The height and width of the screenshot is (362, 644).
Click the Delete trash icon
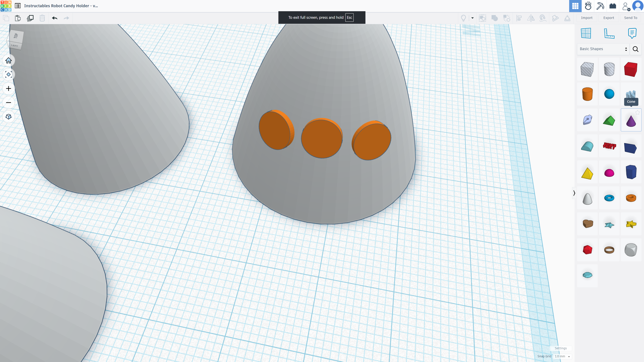click(42, 18)
